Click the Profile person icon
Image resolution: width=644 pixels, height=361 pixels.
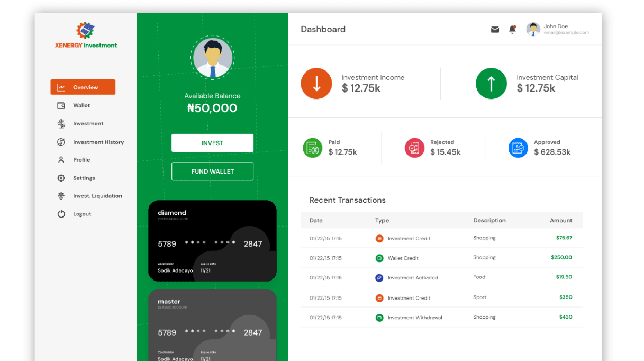(x=61, y=160)
